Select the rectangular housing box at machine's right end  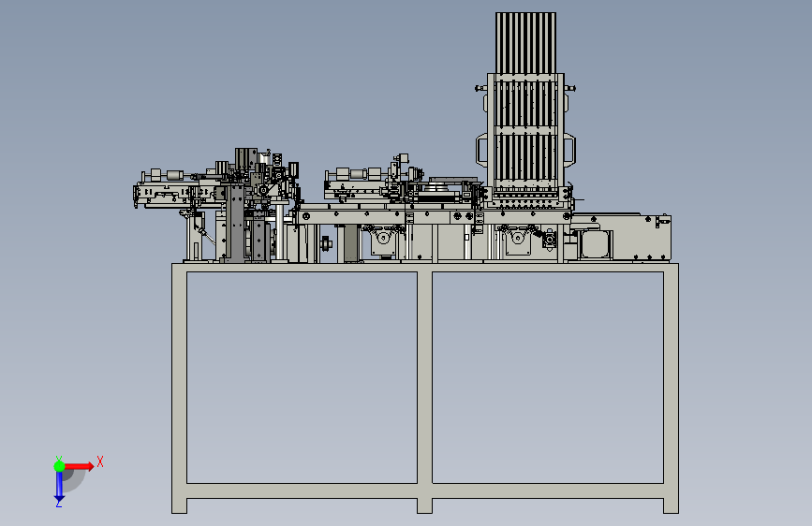click(622, 238)
